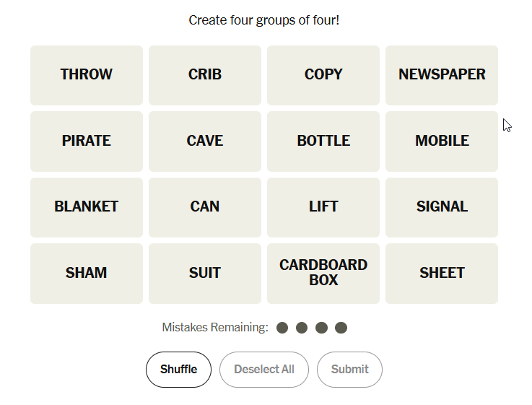Hit the Submit button

[x=349, y=370]
